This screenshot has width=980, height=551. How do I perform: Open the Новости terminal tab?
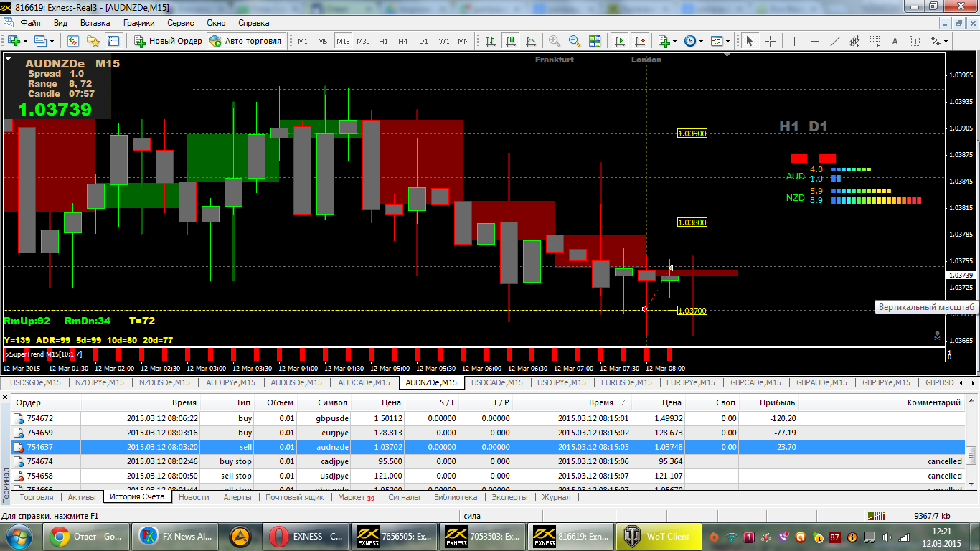coord(194,497)
